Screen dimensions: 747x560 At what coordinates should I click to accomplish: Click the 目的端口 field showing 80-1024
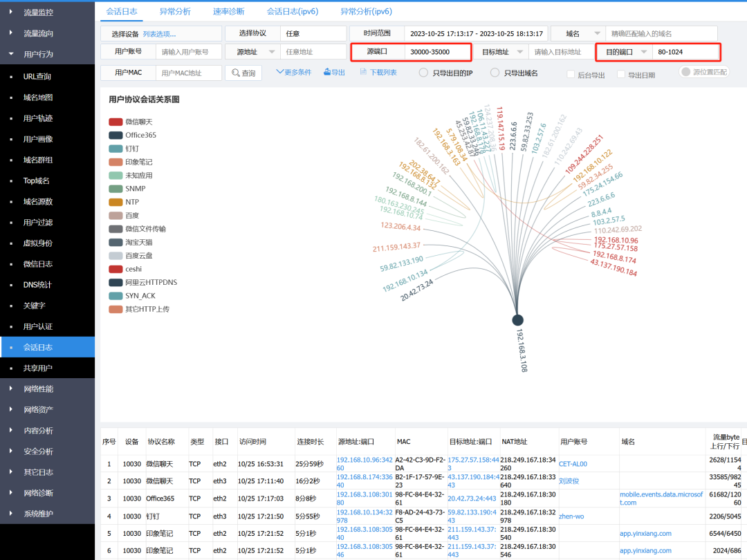click(685, 52)
